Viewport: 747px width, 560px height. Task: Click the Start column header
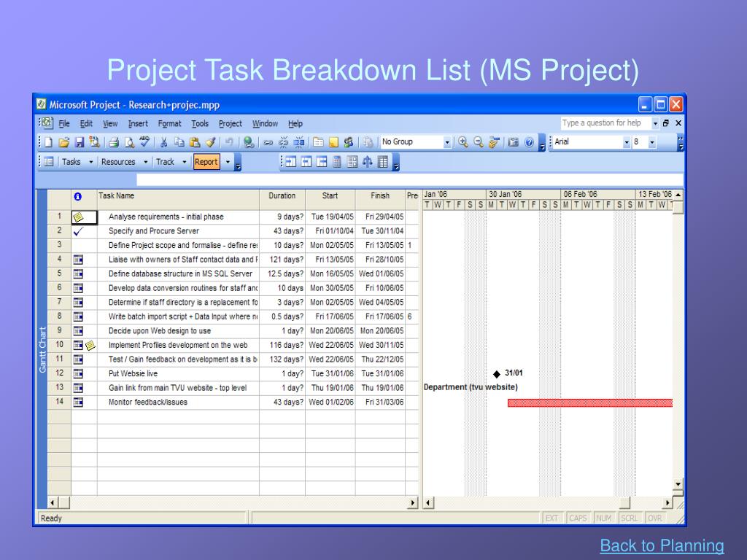click(x=330, y=200)
